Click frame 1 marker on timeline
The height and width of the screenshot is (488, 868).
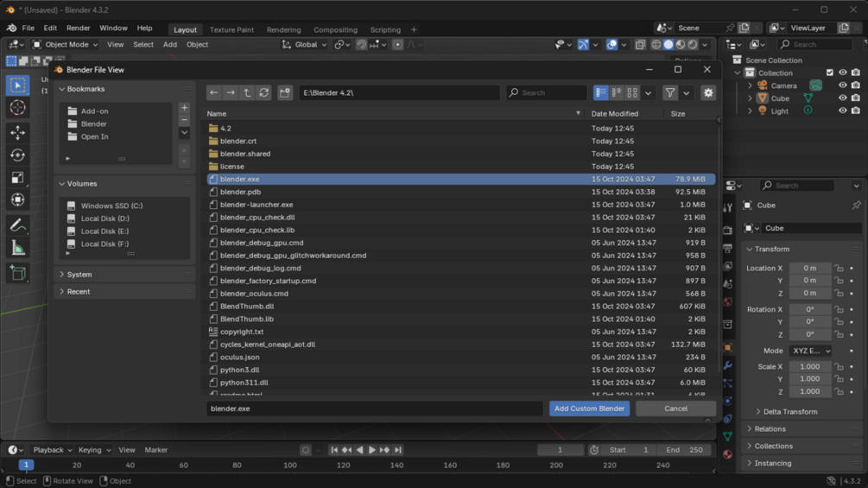pyautogui.click(x=26, y=466)
